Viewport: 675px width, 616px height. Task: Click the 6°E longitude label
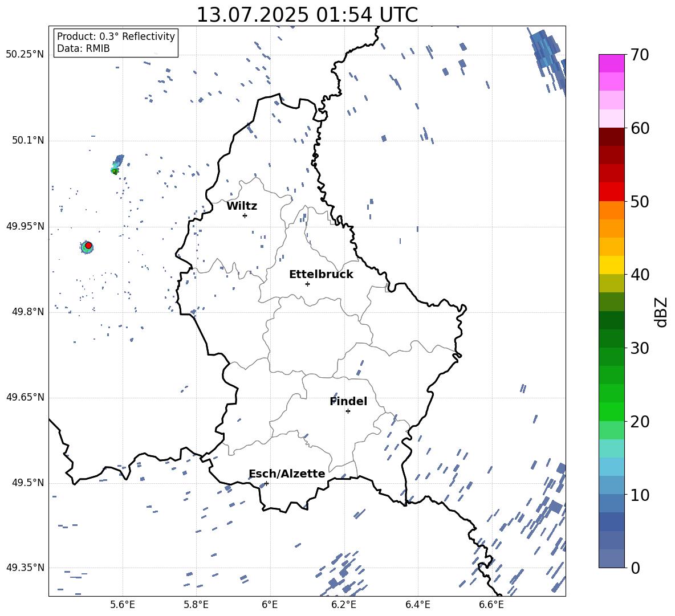pos(270,605)
